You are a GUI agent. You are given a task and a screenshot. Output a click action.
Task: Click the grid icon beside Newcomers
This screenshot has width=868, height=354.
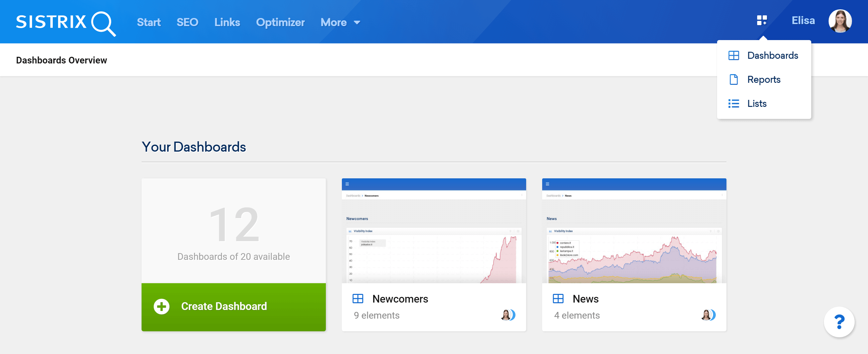[358, 299]
